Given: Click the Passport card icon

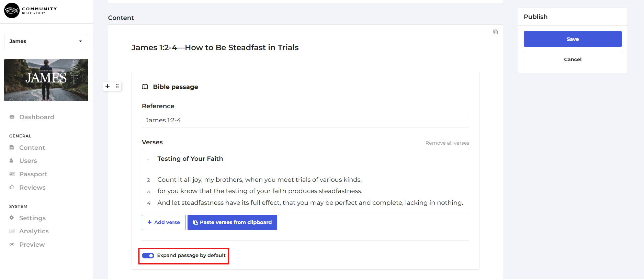Looking at the screenshot, I should click(x=12, y=174).
